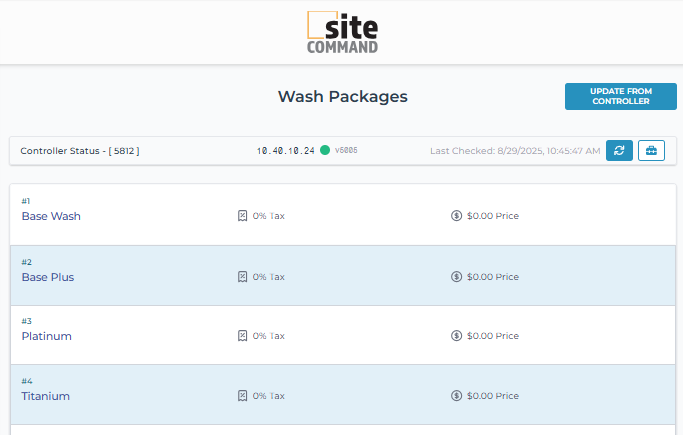
Task: Click the $0.00 Price of Base Plus
Action: coord(492,277)
